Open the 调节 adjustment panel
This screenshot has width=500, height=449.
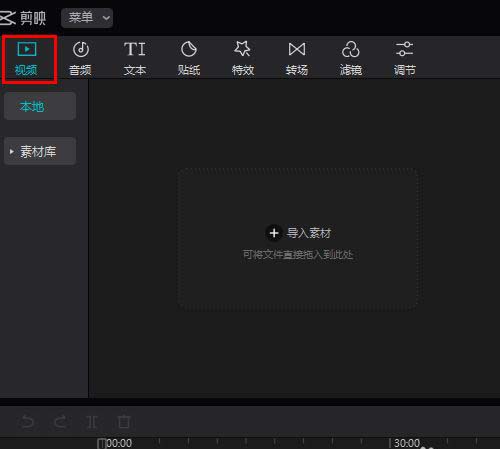coord(405,58)
